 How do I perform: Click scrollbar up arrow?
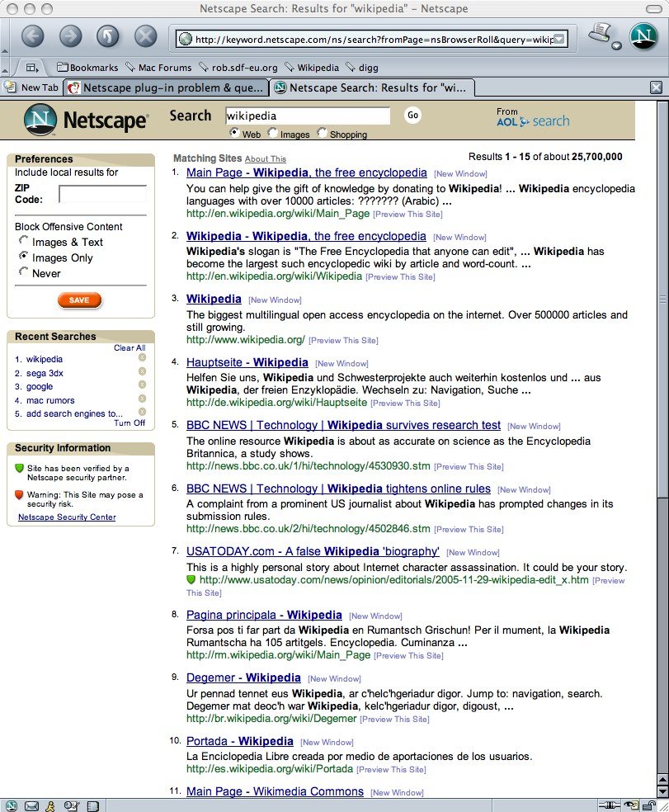click(x=662, y=780)
